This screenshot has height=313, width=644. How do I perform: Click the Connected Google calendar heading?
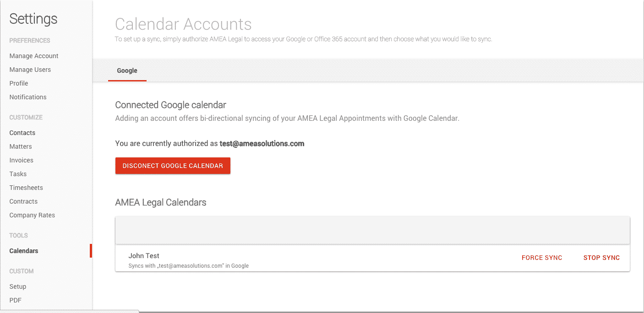click(171, 105)
